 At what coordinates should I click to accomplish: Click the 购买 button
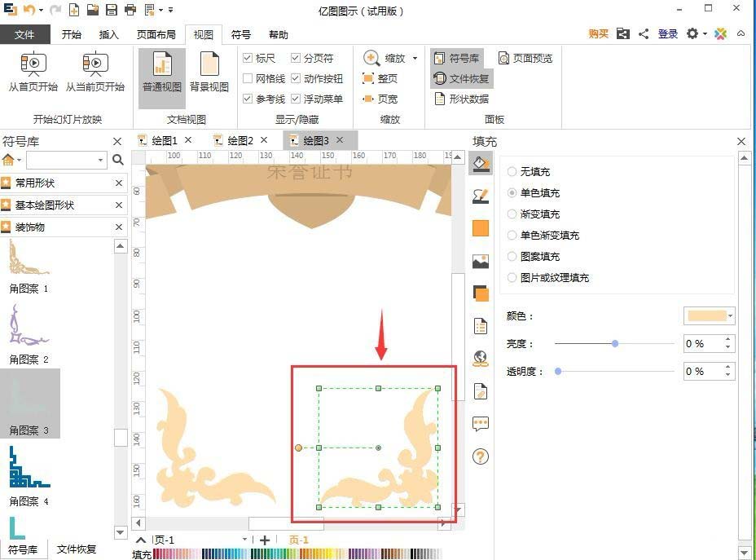coord(597,34)
